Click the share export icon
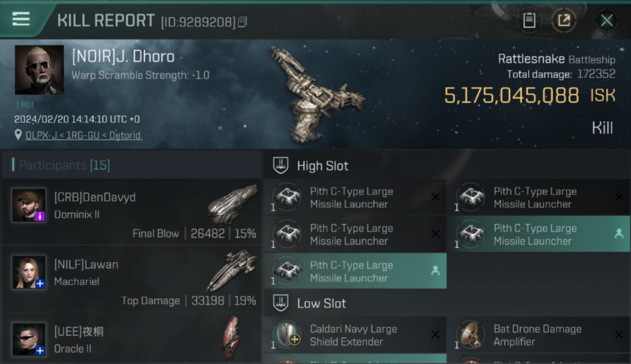 [564, 20]
